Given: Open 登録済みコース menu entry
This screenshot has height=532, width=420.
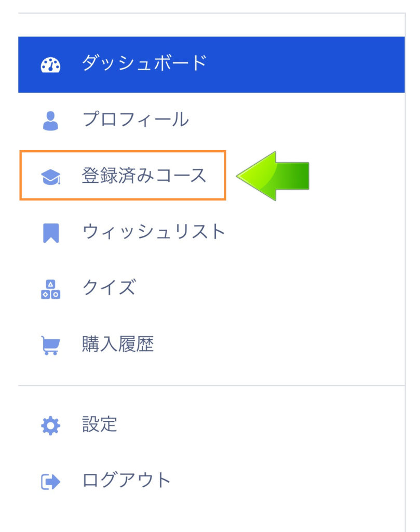Looking at the screenshot, I should pos(144,176).
